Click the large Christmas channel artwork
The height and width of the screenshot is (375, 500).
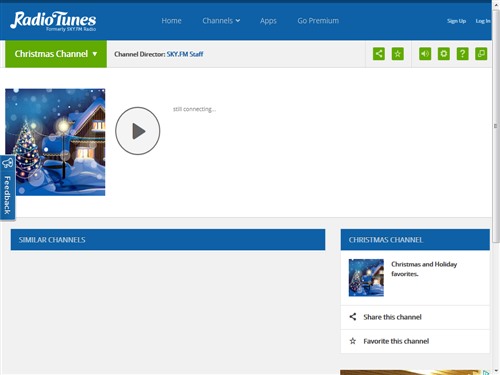[55, 142]
